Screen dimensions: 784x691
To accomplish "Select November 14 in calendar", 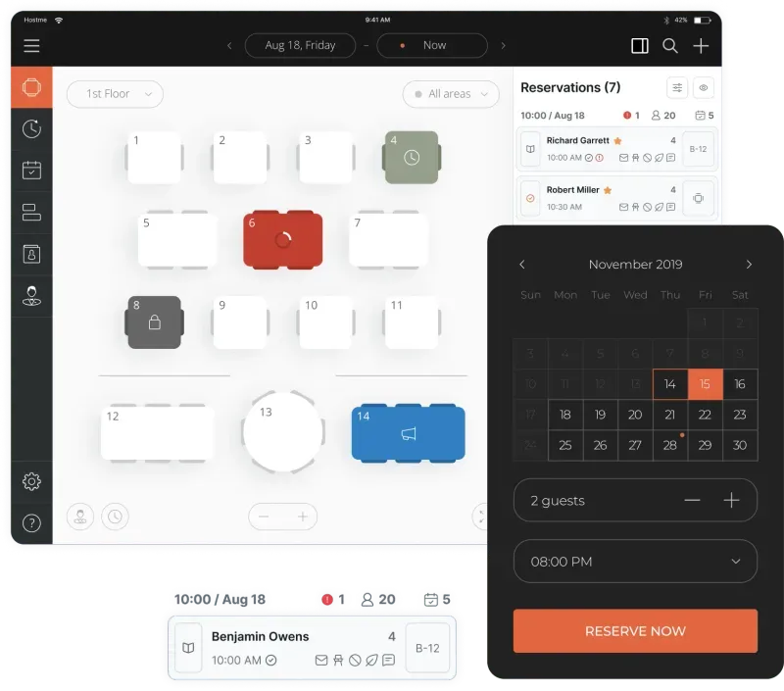I will tap(670, 384).
